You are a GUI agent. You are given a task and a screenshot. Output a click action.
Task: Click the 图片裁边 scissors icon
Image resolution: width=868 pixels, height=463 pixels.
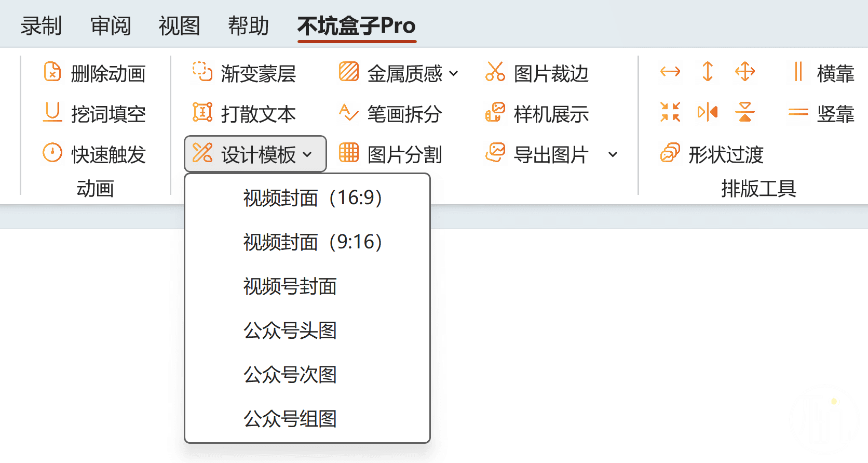[495, 72]
